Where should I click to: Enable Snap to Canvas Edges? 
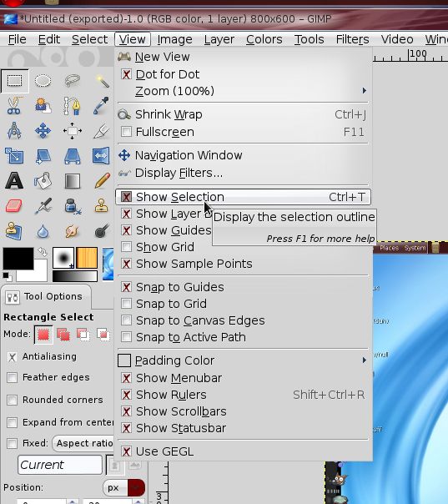click(244, 320)
